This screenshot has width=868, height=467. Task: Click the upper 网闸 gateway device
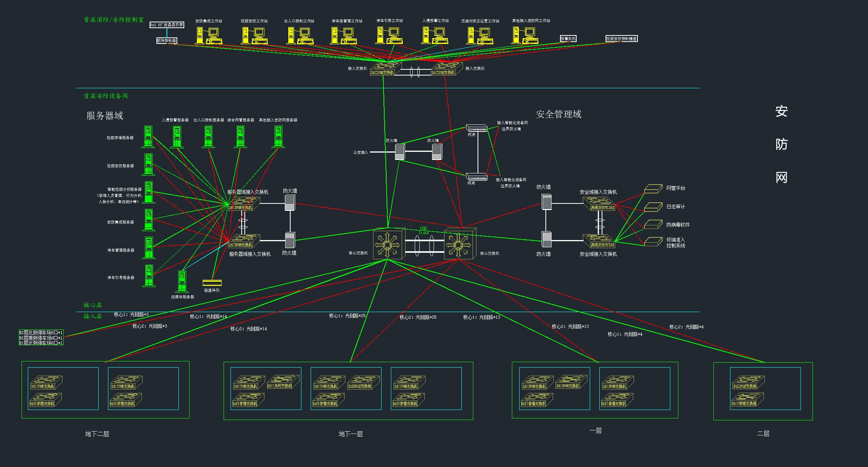476,128
